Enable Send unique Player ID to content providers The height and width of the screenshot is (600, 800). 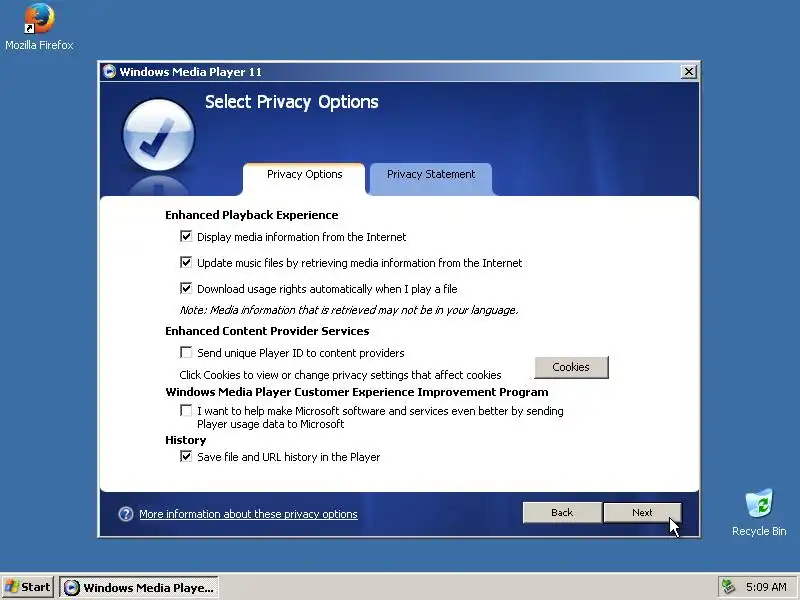point(186,353)
